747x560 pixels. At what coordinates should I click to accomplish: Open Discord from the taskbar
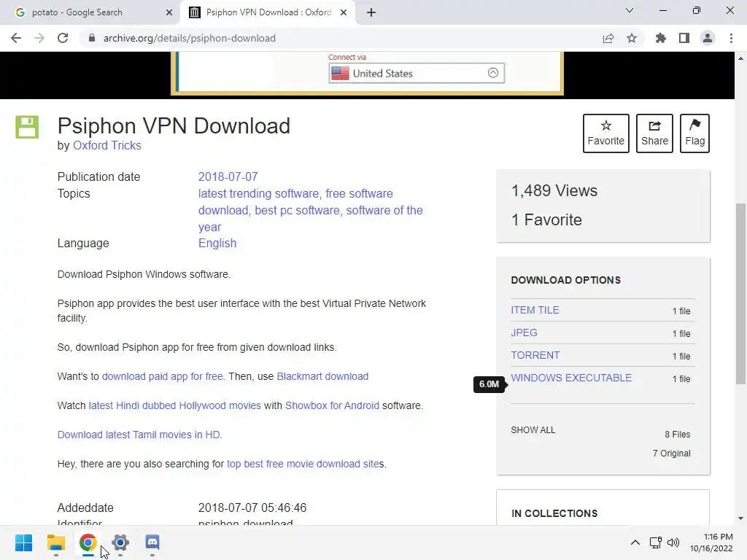(x=152, y=542)
